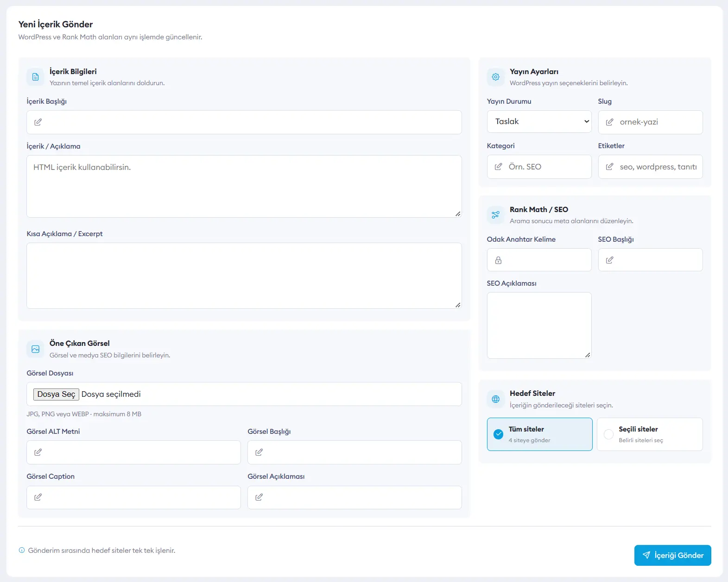The image size is (728, 582).
Task: Click the İçerik Bilgileri document icon
Action: 35,77
